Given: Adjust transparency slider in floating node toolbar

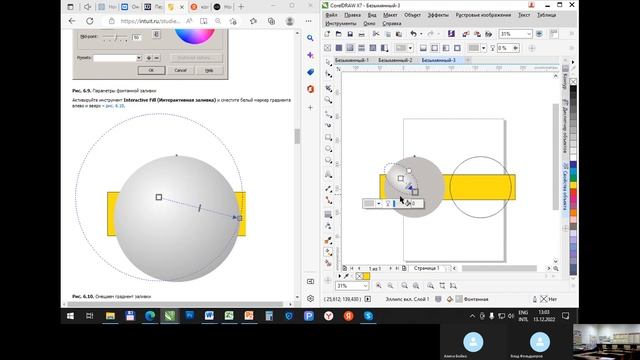Looking at the screenshot, I should tap(394, 203).
